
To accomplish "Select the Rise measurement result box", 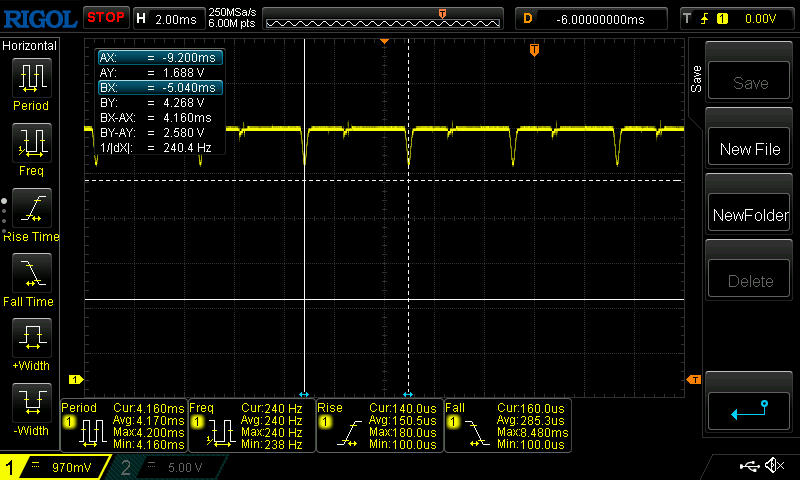I will pyautogui.click(x=378, y=427).
